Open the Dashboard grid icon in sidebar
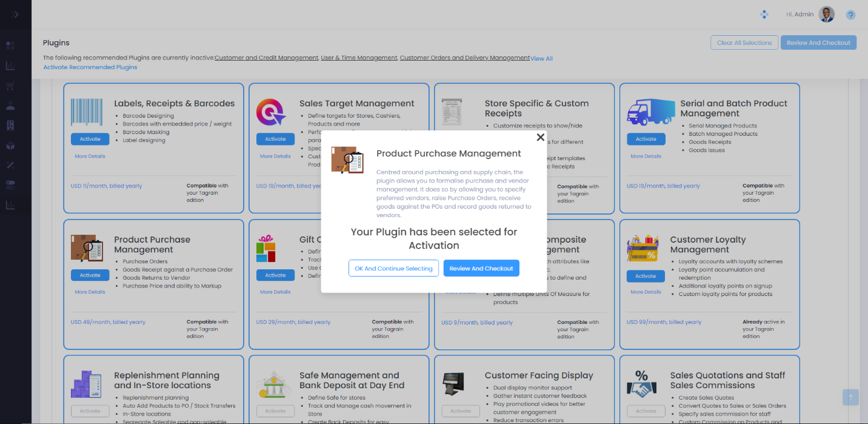The height and width of the screenshot is (424, 868). pyautogui.click(x=10, y=45)
